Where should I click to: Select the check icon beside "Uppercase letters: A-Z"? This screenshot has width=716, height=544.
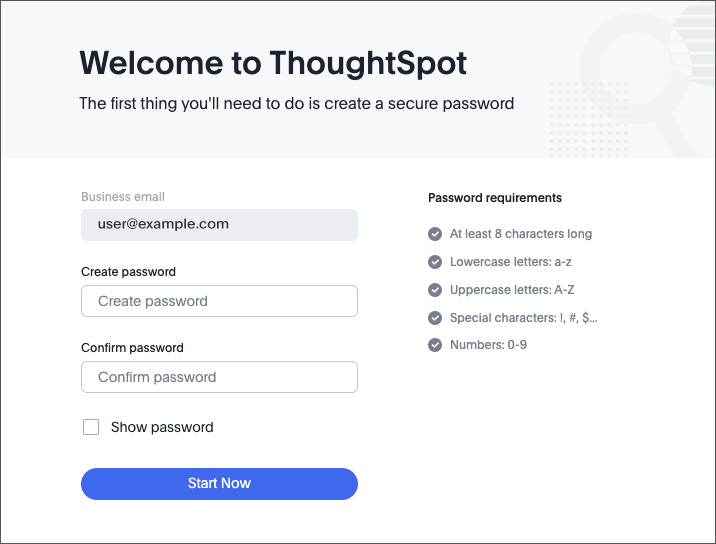[x=435, y=290]
